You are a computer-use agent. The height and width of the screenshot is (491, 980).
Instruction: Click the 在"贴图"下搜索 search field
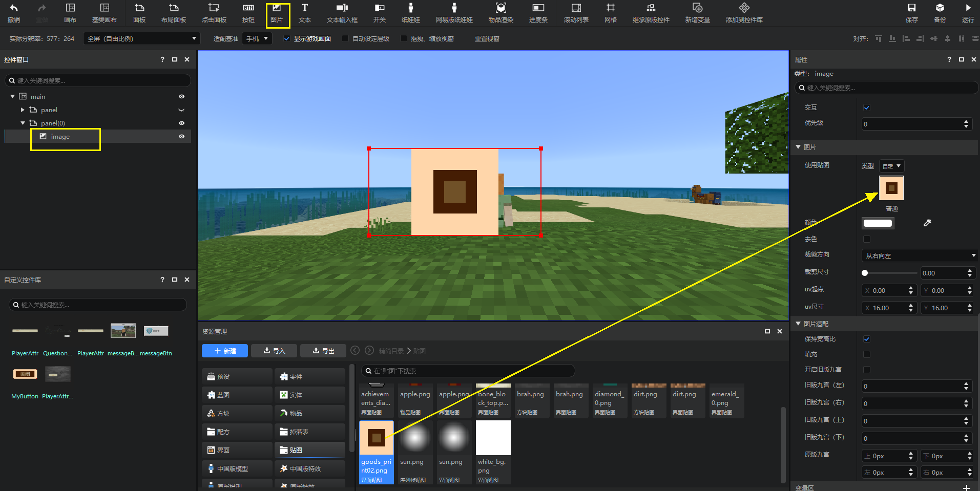click(x=468, y=371)
